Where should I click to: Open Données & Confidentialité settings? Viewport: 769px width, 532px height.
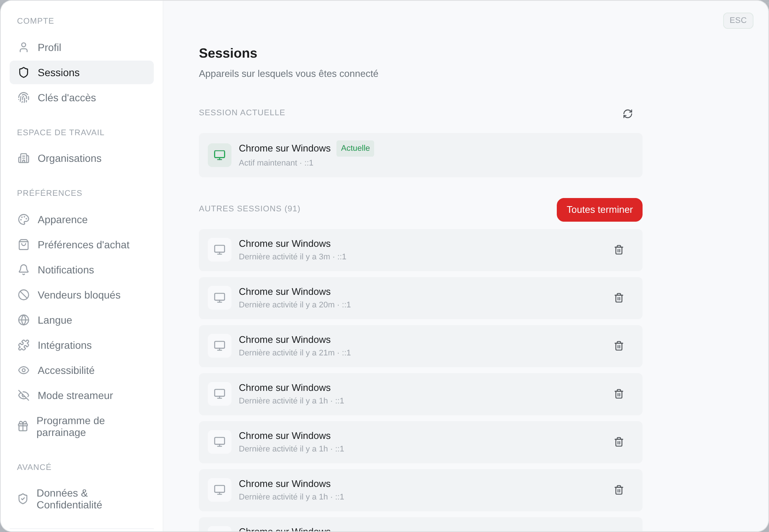[81, 499]
